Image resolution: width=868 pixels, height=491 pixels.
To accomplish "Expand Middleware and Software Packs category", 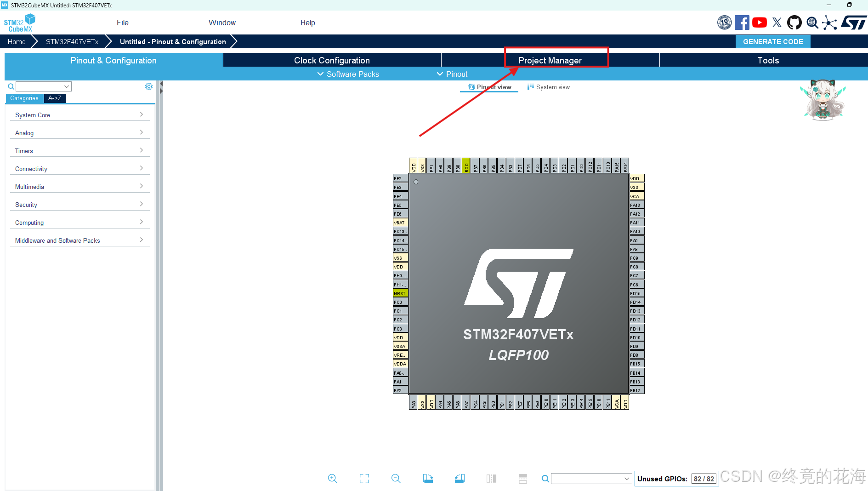I will coord(79,240).
